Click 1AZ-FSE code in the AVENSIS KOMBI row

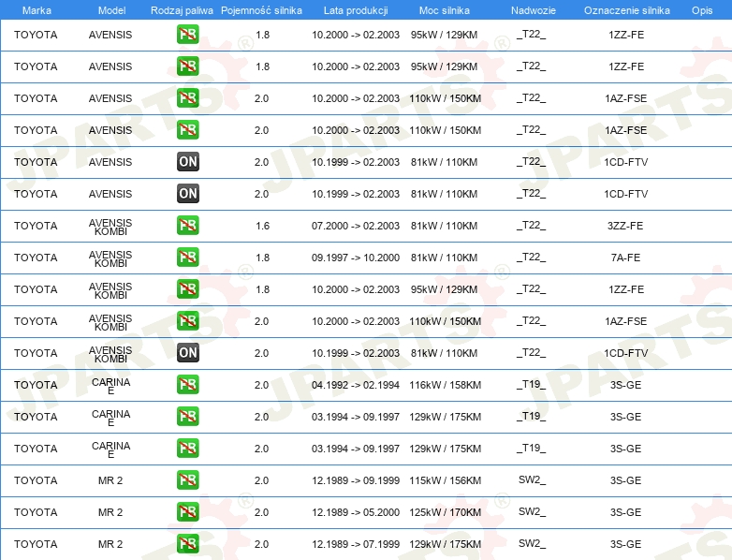coord(625,321)
